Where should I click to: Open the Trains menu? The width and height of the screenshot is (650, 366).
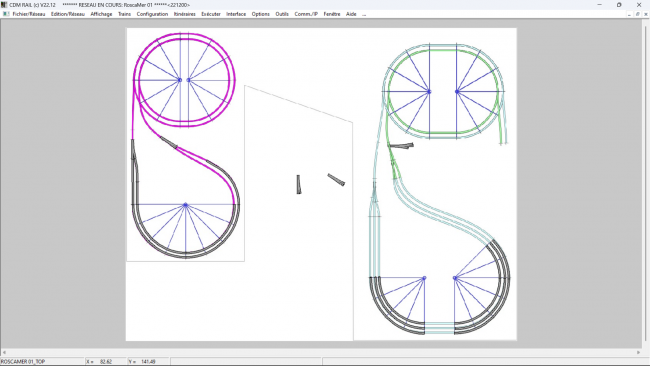124,14
